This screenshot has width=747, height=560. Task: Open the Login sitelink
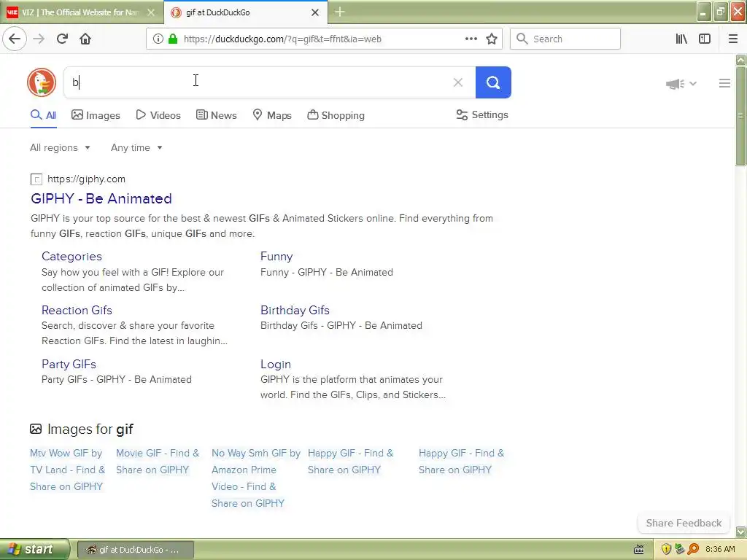[x=275, y=365]
